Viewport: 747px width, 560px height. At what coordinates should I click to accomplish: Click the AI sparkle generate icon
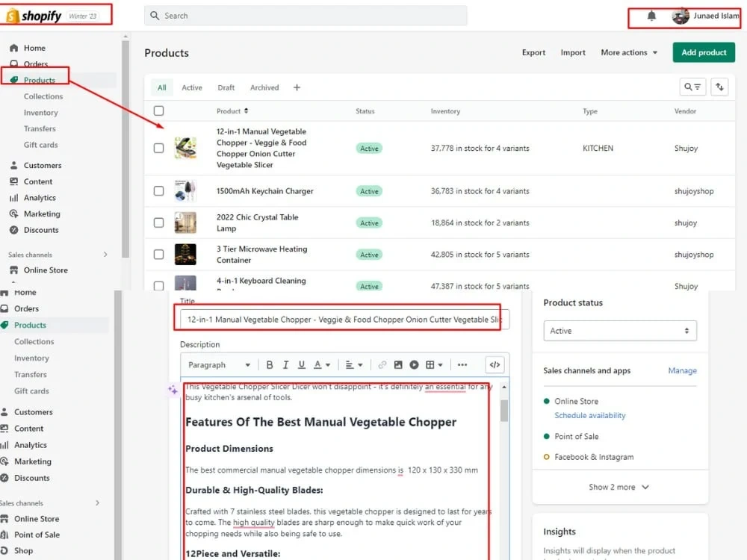[173, 390]
